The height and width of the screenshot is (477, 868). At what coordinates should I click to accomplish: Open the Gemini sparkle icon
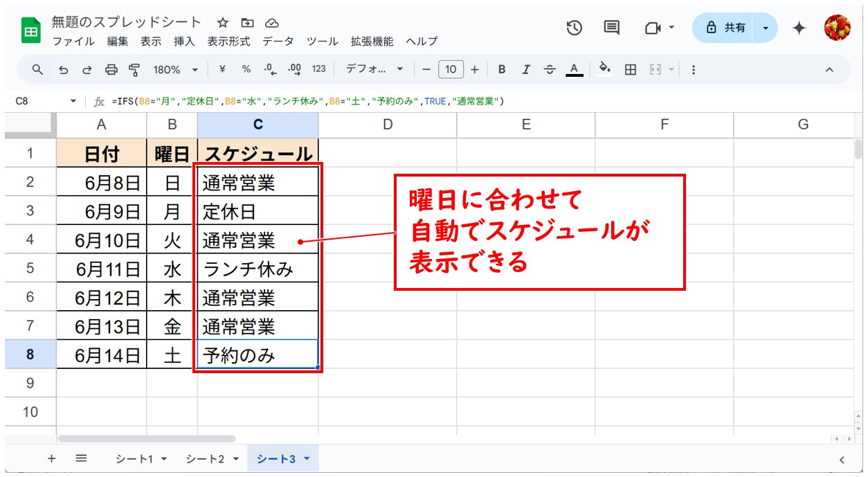click(x=799, y=28)
